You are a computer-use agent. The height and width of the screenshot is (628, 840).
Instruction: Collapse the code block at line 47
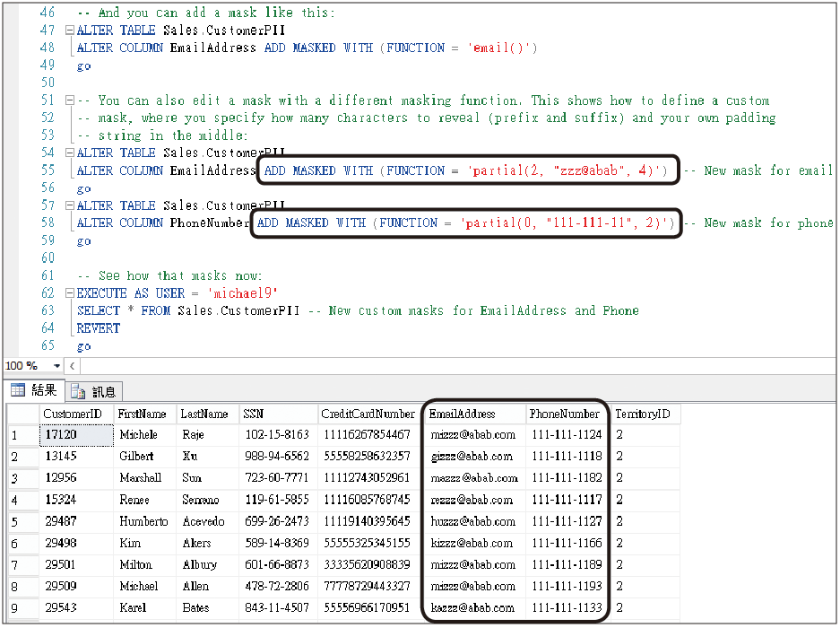[x=69, y=31]
